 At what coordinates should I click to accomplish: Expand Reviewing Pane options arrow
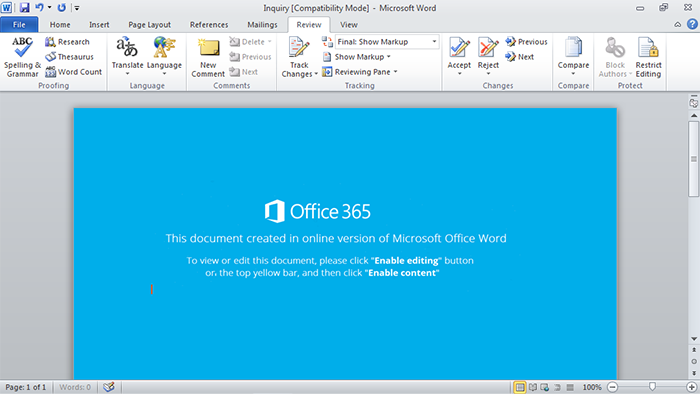click(x=396, y=72)
